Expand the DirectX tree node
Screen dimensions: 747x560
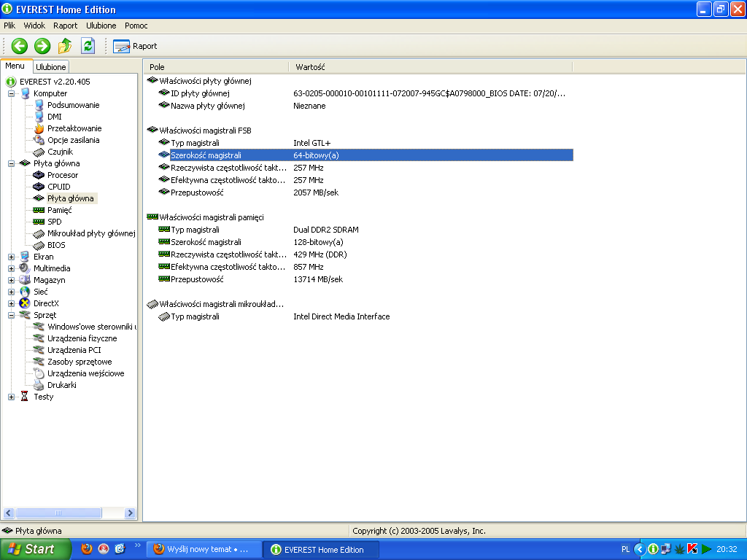click(11, 304)
